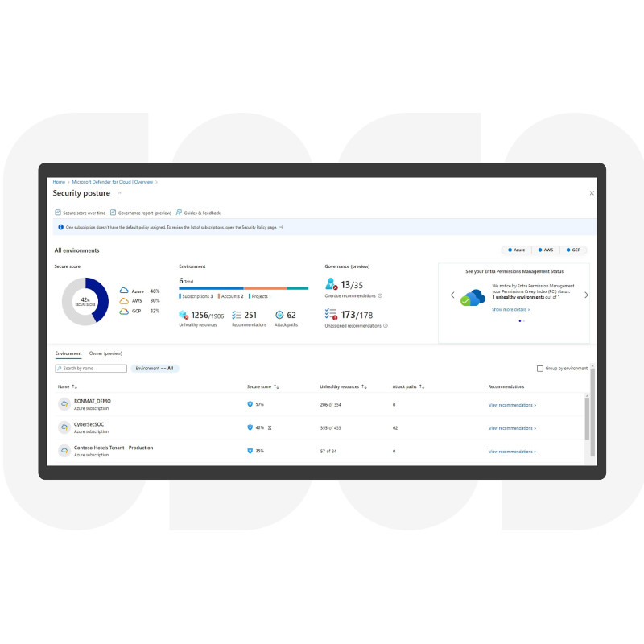Click the first carousel page dot
Image resolution: width=644 pixels, height=644 pixels.
click(x=520, y=320)
